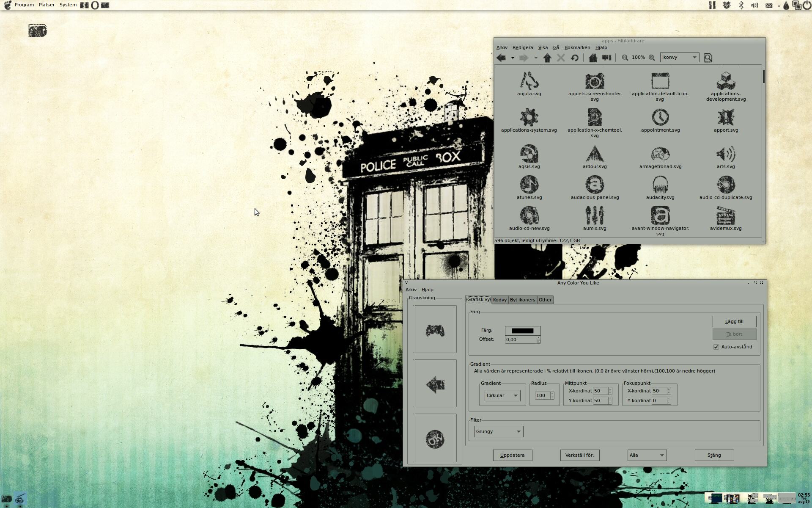Zoom in in the file browser
Screen dimensions: 812x508
[x=652, y=58]
